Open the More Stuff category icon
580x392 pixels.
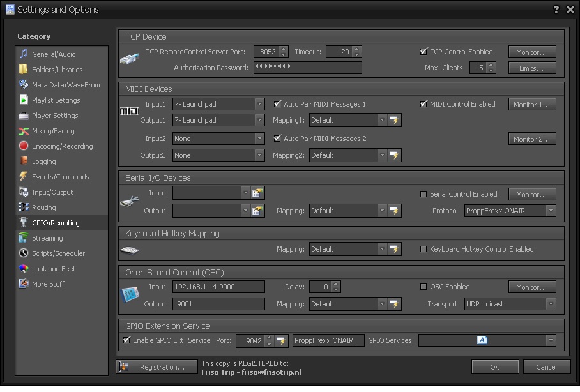[x=23, y=284]
